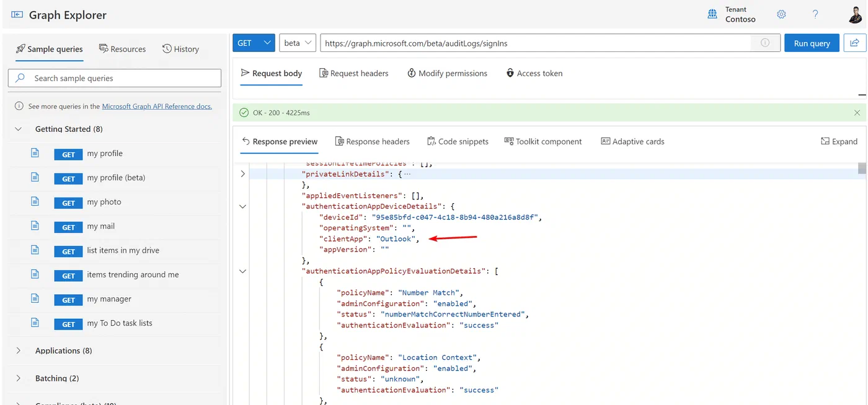
Task: Expand the Applications (8) group
Action: [18, 351]
